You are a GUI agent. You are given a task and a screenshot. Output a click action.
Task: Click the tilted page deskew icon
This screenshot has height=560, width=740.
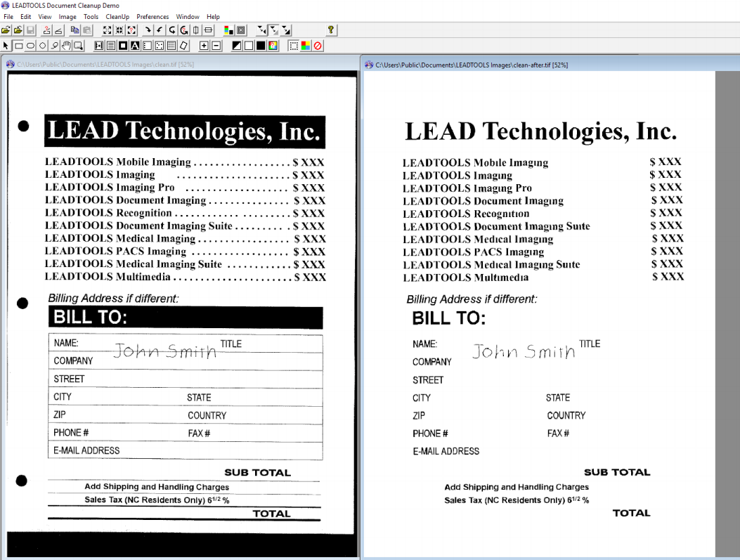tap(183, 46)
